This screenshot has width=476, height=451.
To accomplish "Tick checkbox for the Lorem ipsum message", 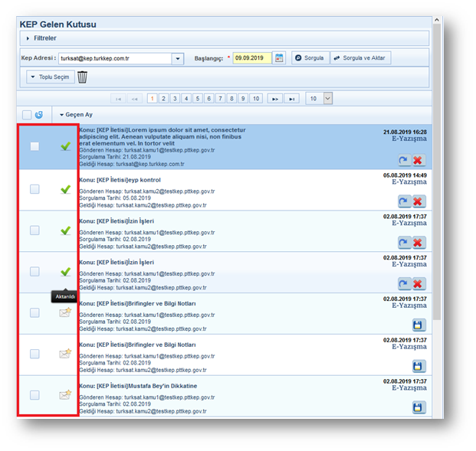I will (34, 146).
